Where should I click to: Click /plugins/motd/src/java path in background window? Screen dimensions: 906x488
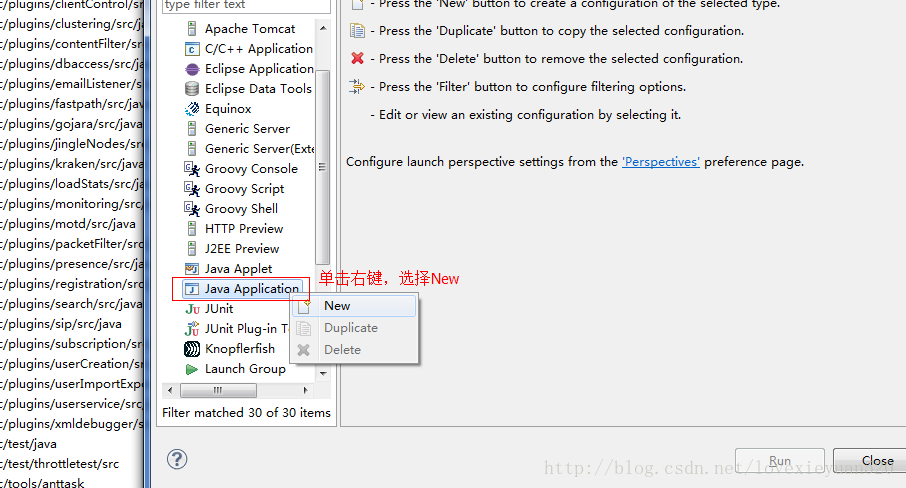(x=68, y=224)
